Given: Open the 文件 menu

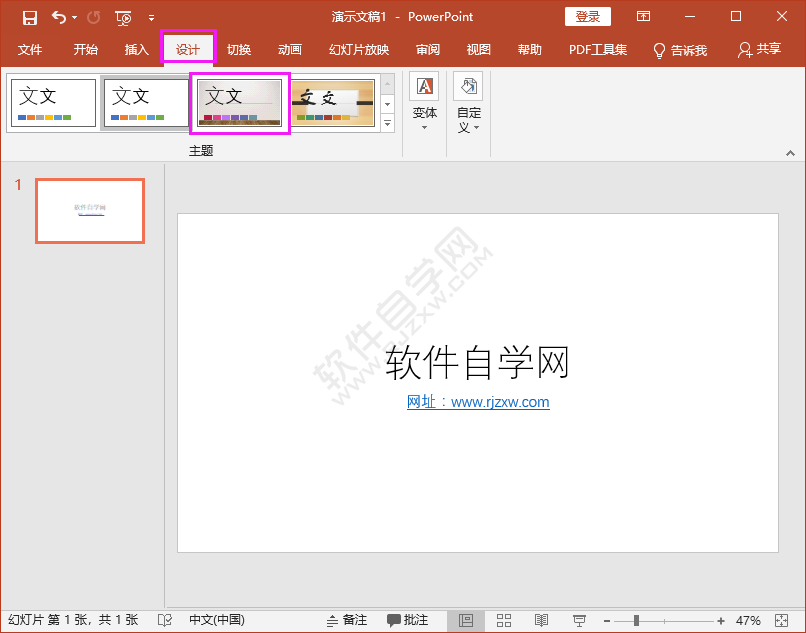Looking at the screenshot, I should (30, 50).
